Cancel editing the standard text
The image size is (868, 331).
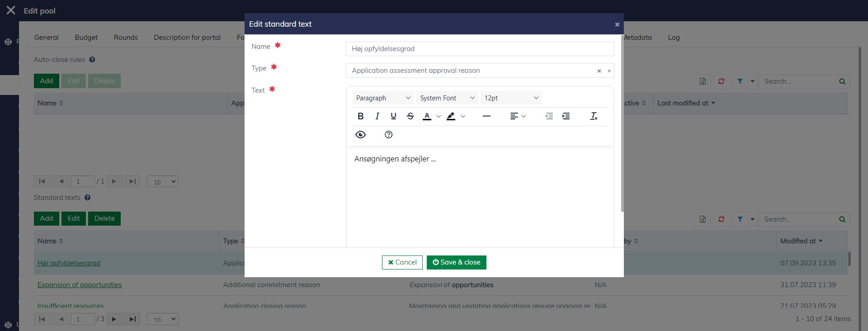pyautogui.click(x=402, y=262)
